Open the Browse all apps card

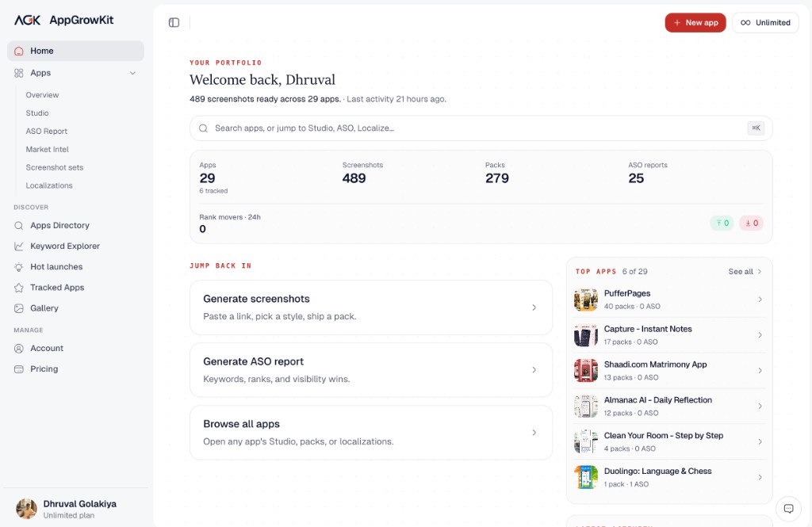[x=371, y=432]
